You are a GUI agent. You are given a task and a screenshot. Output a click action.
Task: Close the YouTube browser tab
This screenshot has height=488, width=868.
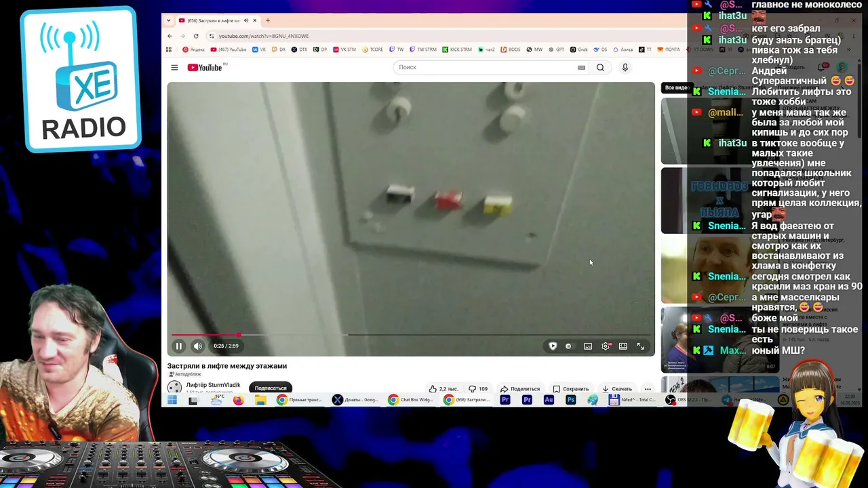(255, 20)
